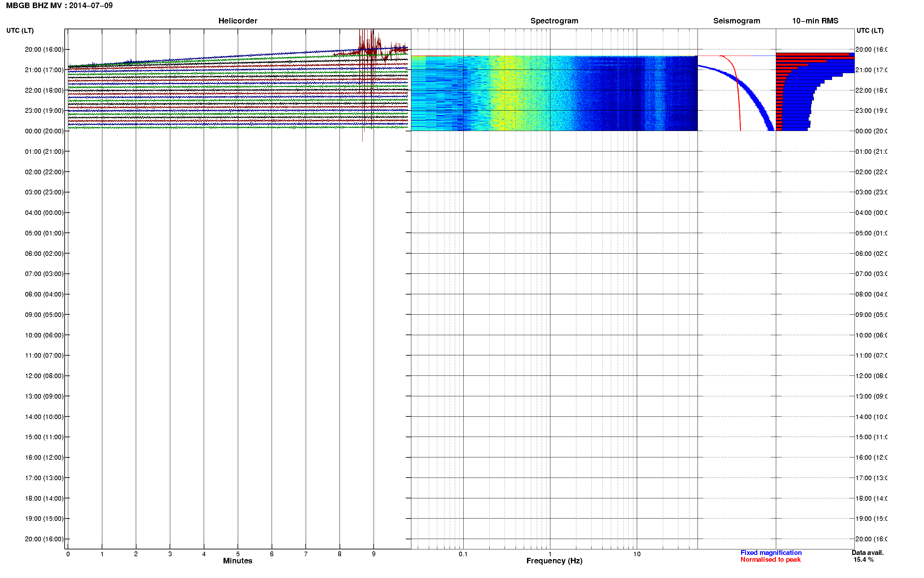Click the 'Data avail.' label
924x578 pixels.
(x=867, y=552)
